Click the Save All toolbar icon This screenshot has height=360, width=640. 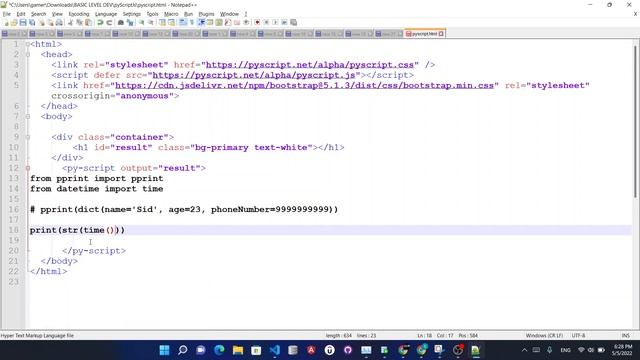pyautogui.click(x=32, y=22)
